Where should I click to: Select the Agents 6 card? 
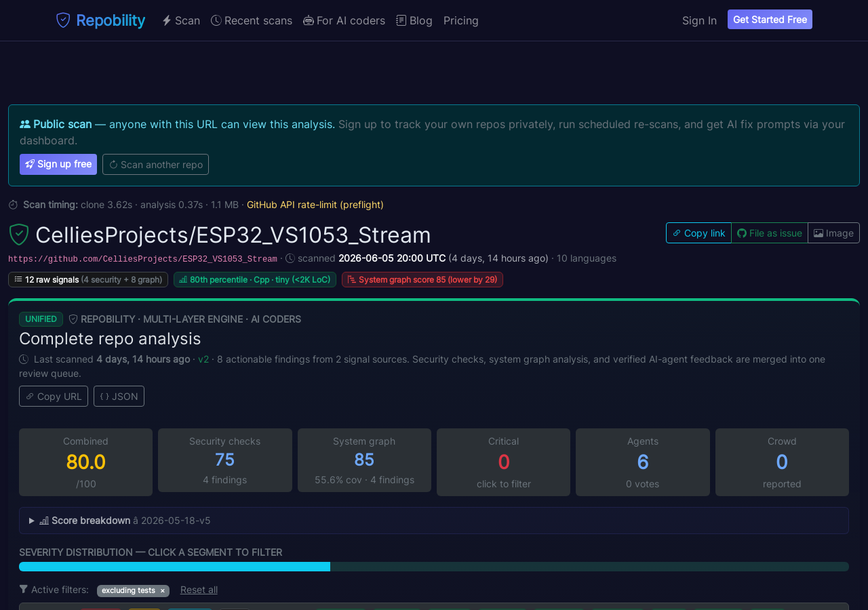point(643,462)
